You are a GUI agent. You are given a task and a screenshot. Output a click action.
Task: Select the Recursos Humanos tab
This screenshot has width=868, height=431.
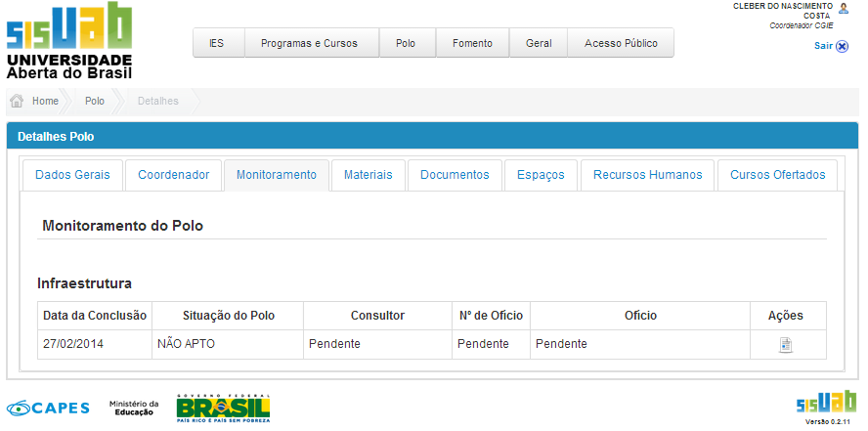648,175
